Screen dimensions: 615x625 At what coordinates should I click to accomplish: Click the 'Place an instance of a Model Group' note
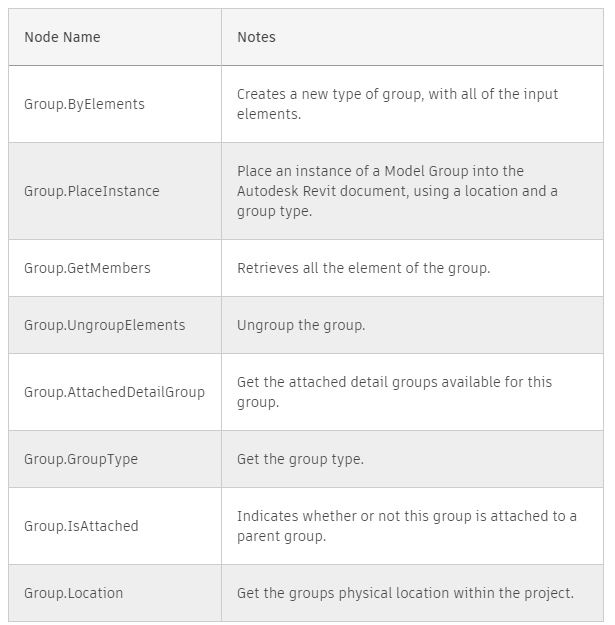tap(380, 171)
